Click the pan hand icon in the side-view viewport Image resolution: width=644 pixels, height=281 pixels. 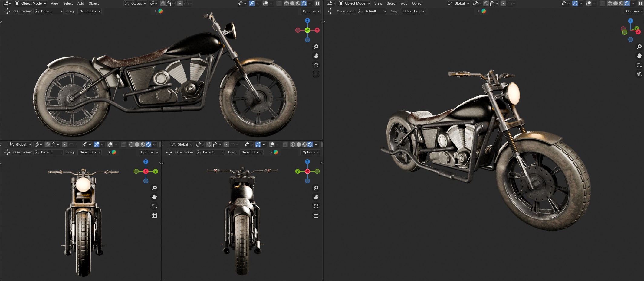pos(316,56)
